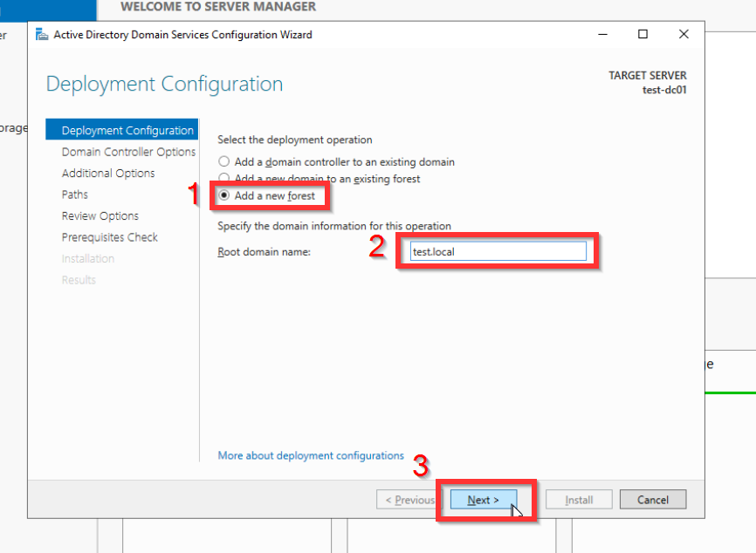The height and width of the screenshot is (553, 756).
Task: Minimize the wizard window
Action: [602, 34]
